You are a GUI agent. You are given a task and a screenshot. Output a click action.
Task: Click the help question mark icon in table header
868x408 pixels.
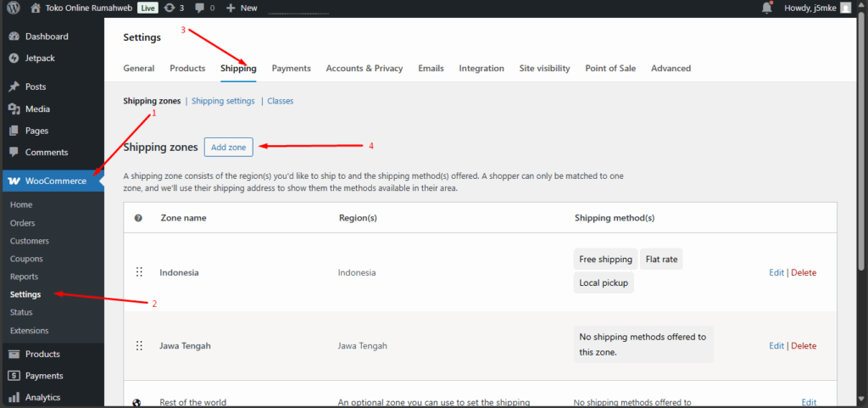[139, 218]
